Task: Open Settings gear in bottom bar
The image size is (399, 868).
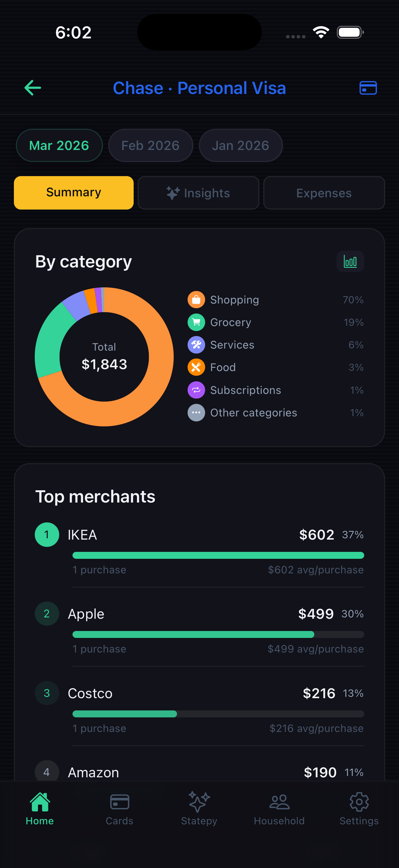Action: (359, 807)
